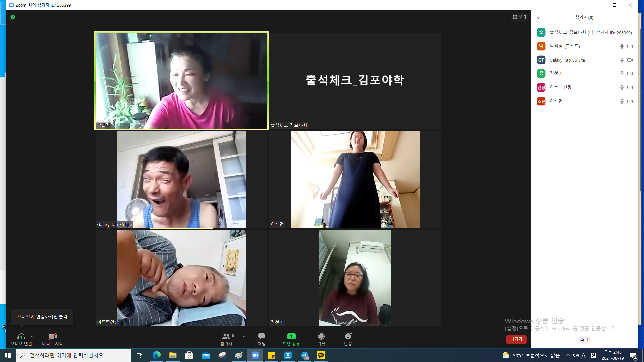
Task: Expand the arrow beside 참가자 count
Action: tap(244, 336)
